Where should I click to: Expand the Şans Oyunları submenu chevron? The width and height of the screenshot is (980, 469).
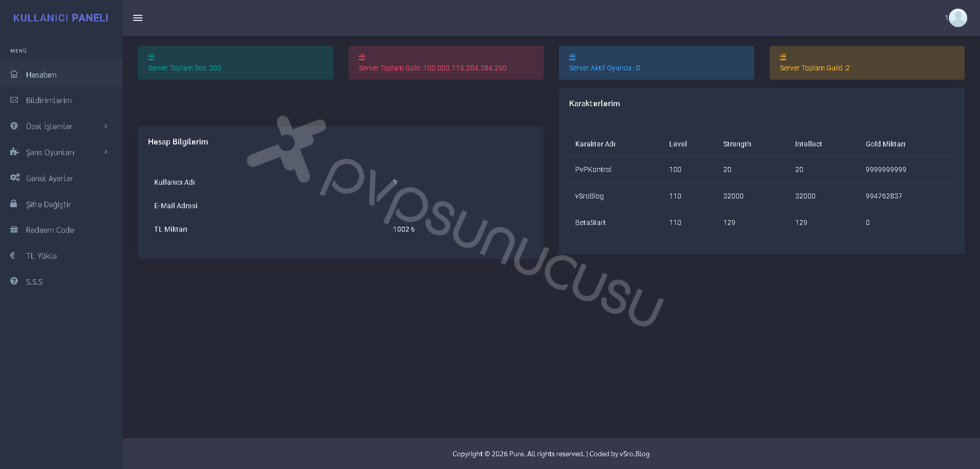pos(106,152)
